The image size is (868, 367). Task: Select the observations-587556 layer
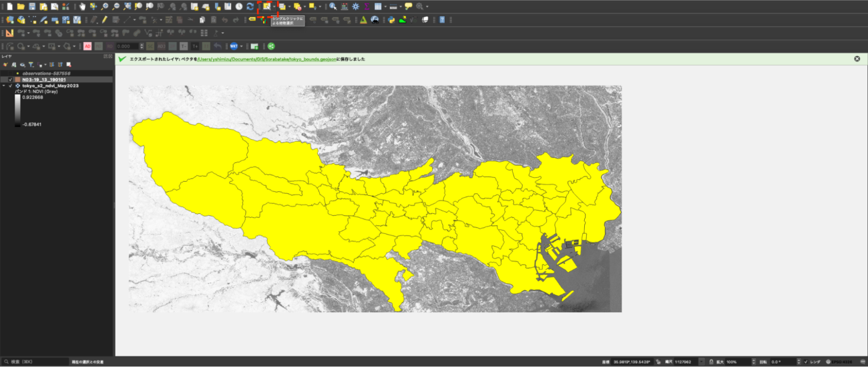coord(47,73)
